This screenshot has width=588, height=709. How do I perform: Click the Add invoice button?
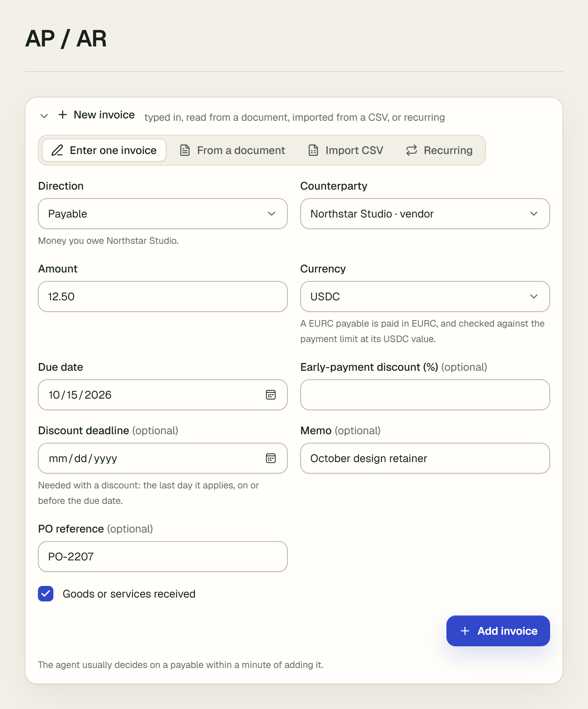click(498, 631)
